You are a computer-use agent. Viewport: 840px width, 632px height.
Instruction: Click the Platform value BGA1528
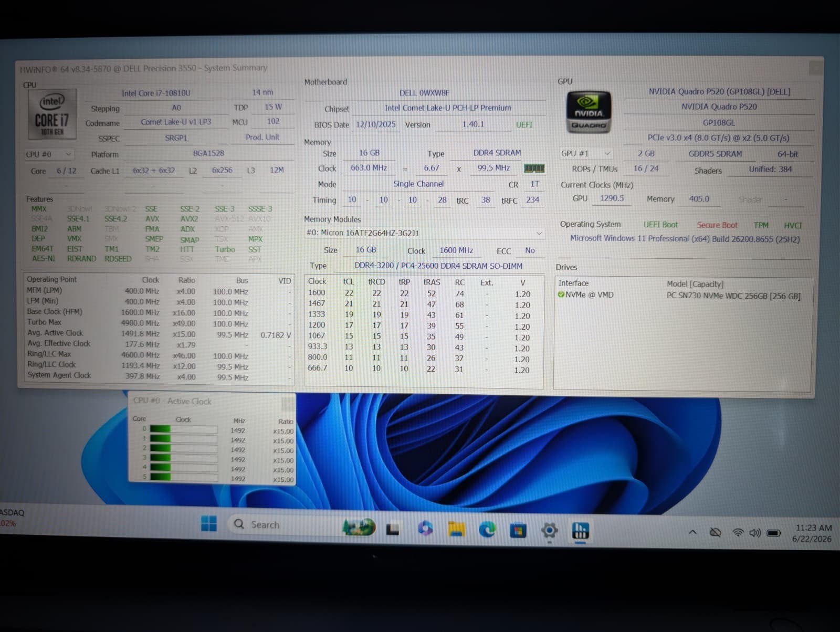pos(208,153)
